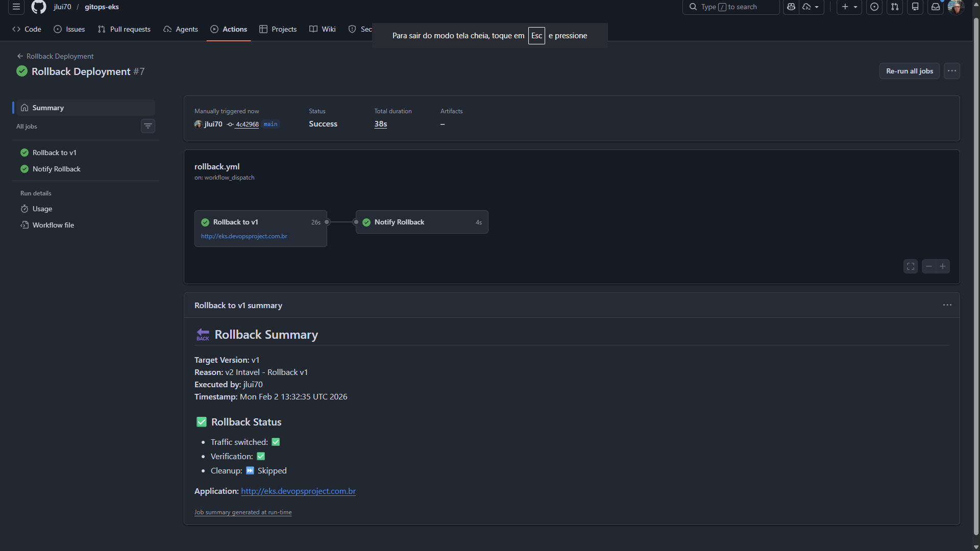Open the hamburger navigation menu
980x551 pixels.
tap(16, 7)
